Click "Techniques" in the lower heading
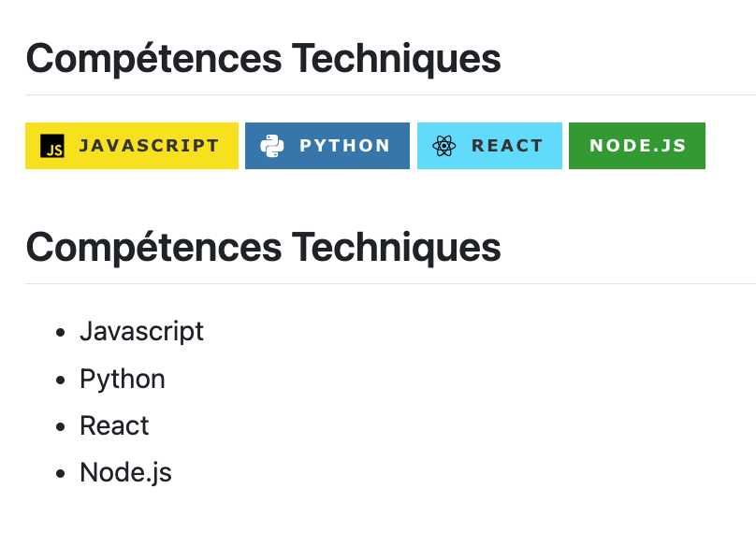This screenshot has height=546, width=756. 396,248
